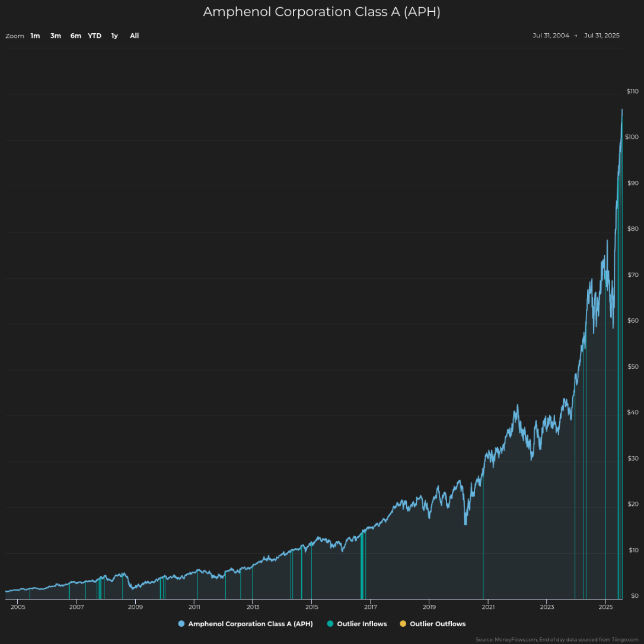This screenshot has width=644, height=644.
Task: Click the blue APH legend dot
Action: [181, 624]
